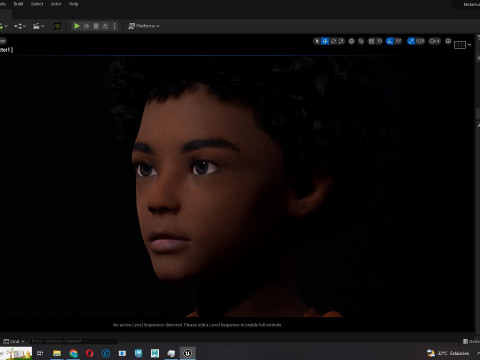This screenshot has width=480, height=360.
Task: Activate the Rotate transform tool
Action: click(x=333, y=41)
